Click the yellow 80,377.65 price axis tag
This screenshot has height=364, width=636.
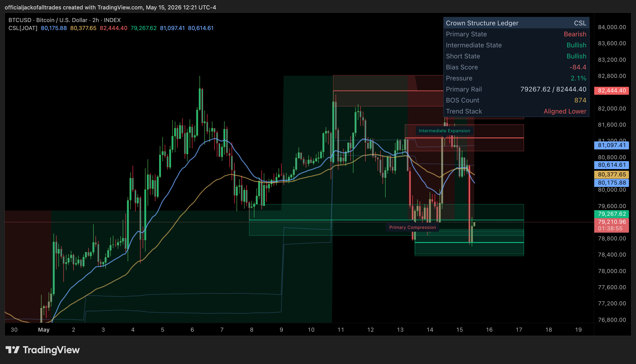pyautogui.click(x=612, y=174)
